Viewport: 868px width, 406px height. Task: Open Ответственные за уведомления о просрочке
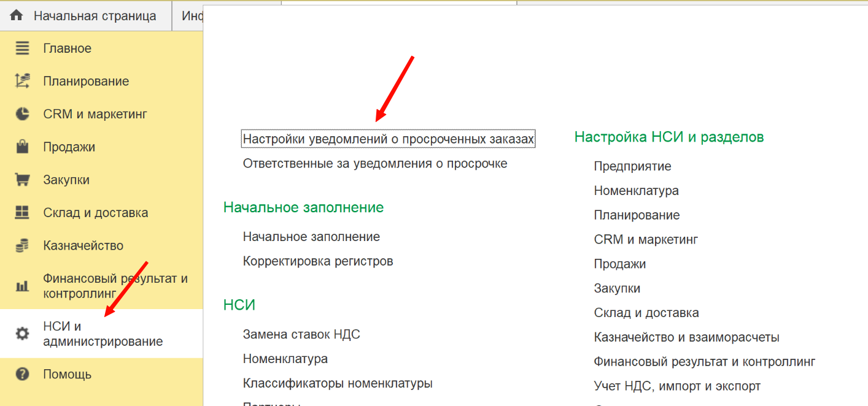pos(375,164)
